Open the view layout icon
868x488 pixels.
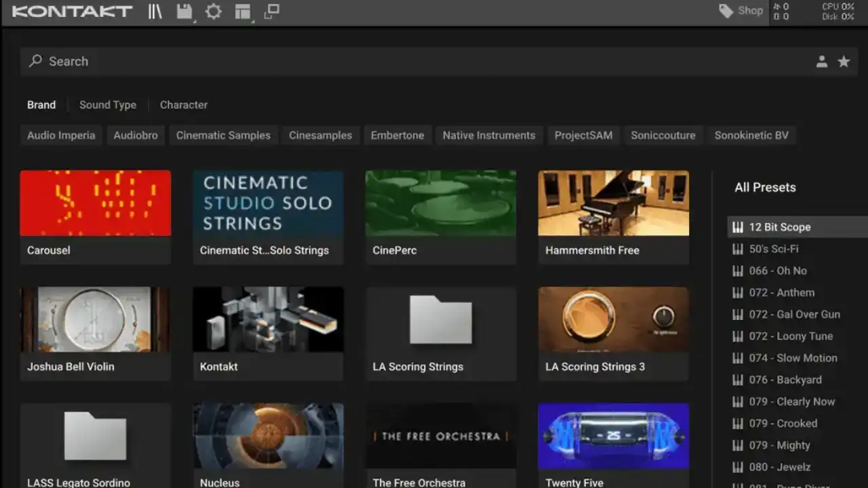pos(242,12)
